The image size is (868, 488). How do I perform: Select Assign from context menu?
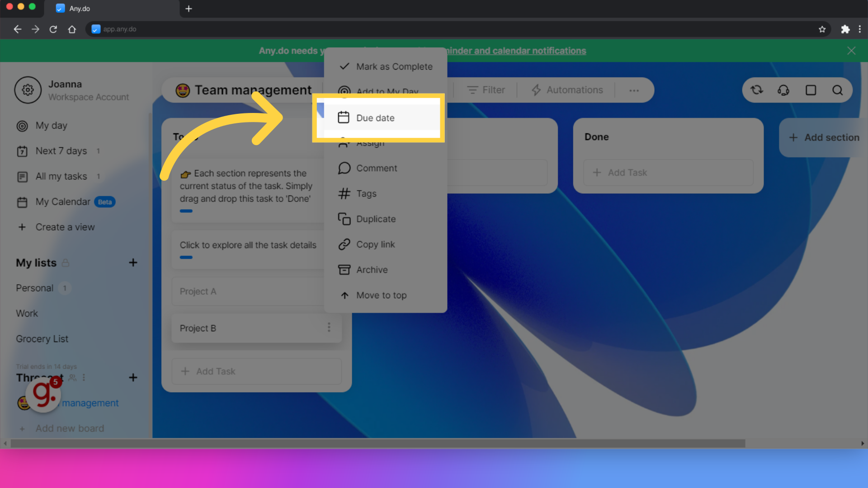pos(370,143)
